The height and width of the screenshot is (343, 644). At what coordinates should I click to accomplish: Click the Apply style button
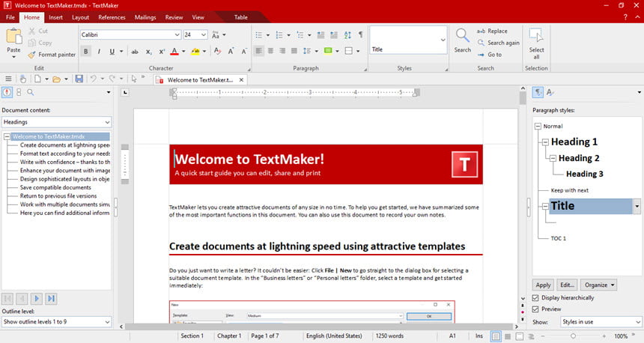pos(543,285)
